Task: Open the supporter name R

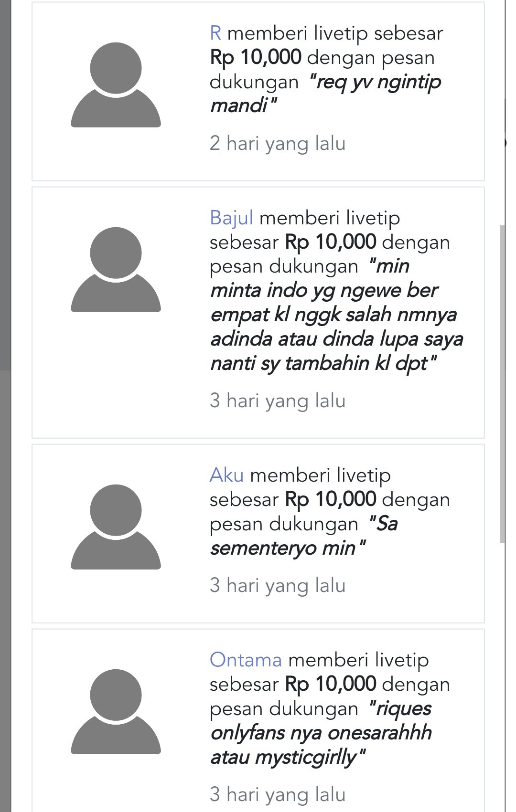Action: [215, 33]
